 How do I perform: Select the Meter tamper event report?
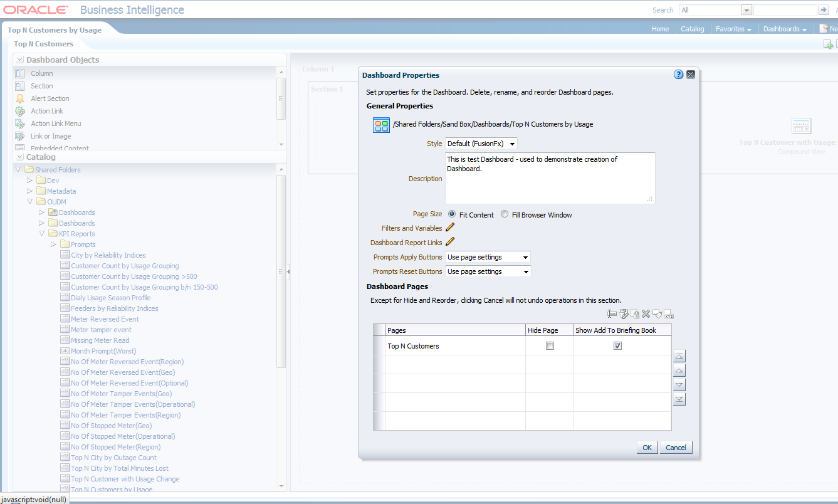pos(102,330)
